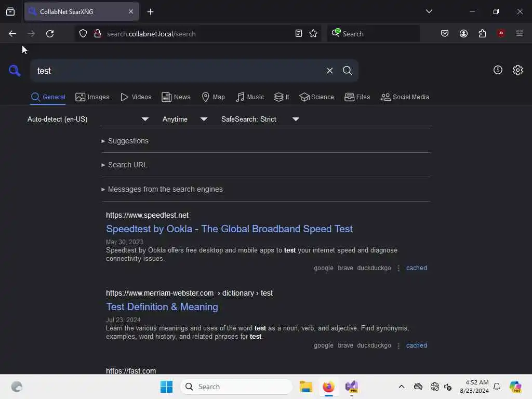532x399 pixels.
Task: Open extensions puzzle icon
Action: (482, 34)
